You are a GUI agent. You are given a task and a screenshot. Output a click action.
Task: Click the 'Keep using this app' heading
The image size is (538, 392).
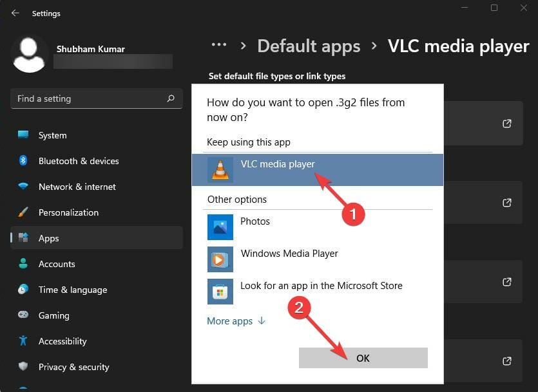tap(249, 142)
